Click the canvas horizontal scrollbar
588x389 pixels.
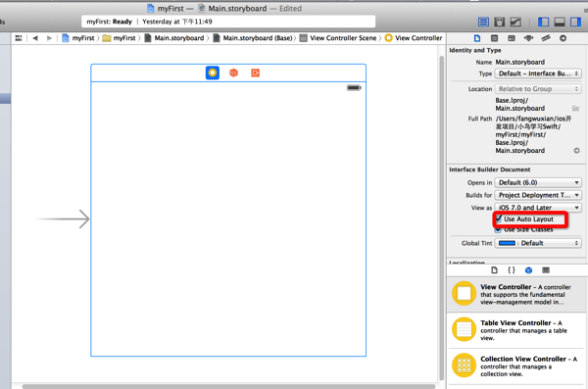point(228,386)
